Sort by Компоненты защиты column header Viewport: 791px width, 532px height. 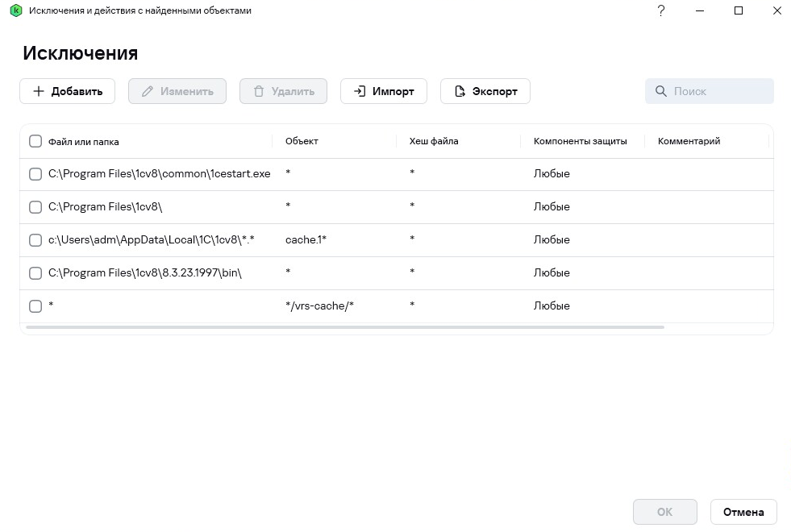pos(580,141)
